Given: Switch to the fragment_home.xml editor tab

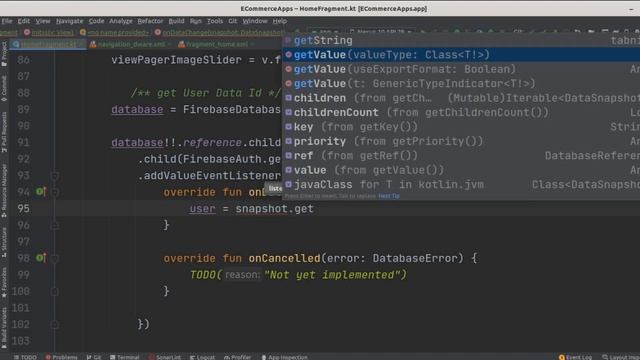Looking at the screenshot, I should tap(216, 44).
